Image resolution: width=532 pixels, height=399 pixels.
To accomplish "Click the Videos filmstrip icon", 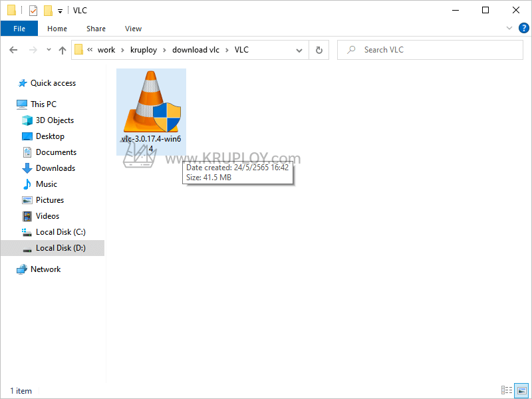I will pos(27,215).
